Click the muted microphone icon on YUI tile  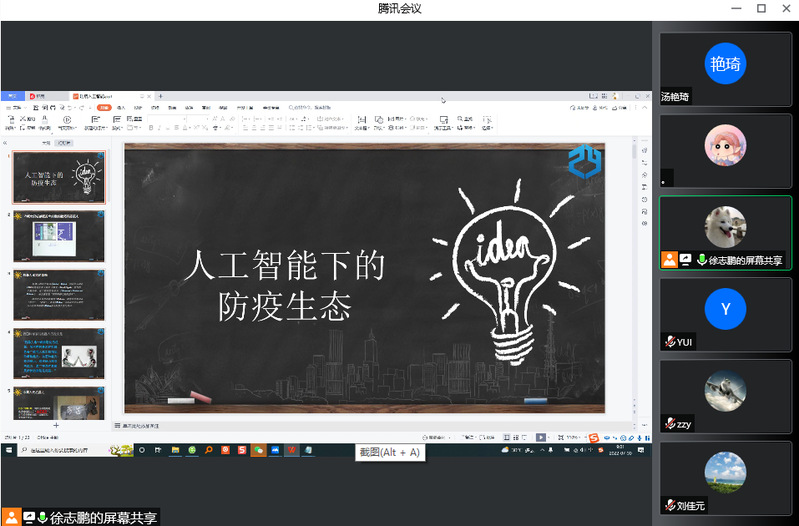669,342
